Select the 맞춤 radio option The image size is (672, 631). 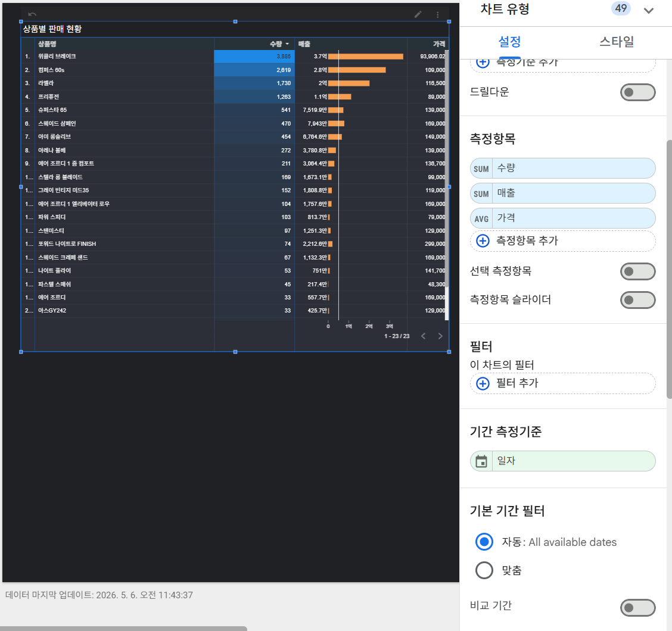pyautogui.click(x=484, y=570)
